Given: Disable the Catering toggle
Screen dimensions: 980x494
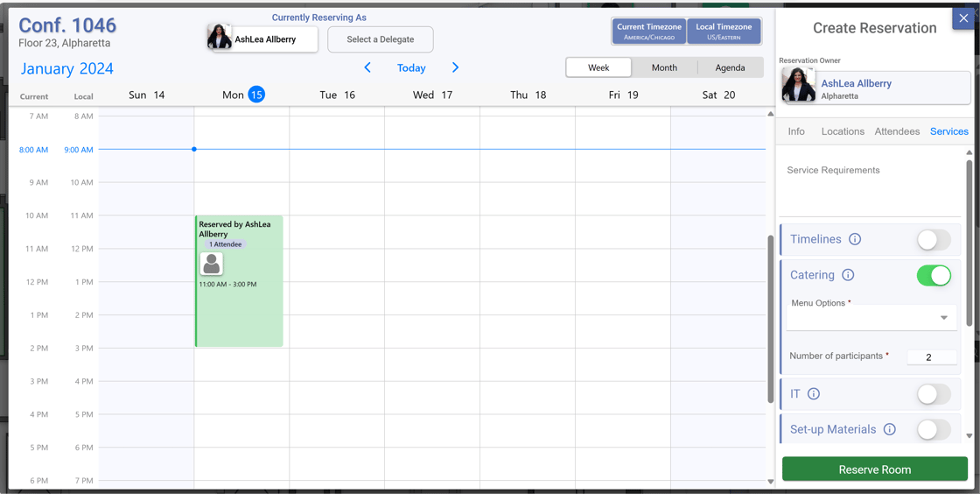Looking at the screenshot, I should (933, 275).
